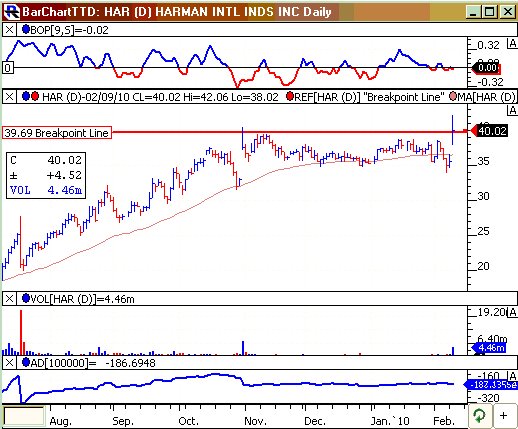The width and height of the screenshot is (518, 429).
Task: Click the 0.32 BOP axis label
Action: tap(488, 45)
